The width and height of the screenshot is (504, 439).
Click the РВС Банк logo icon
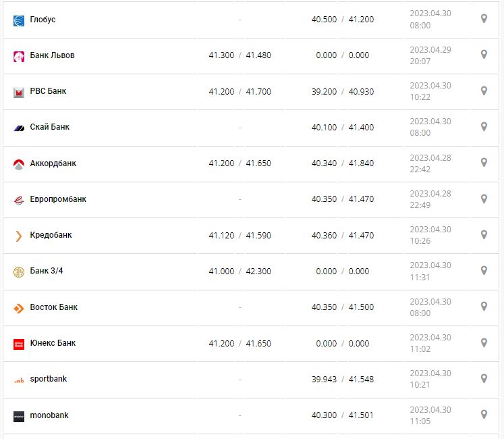point(19,92)
